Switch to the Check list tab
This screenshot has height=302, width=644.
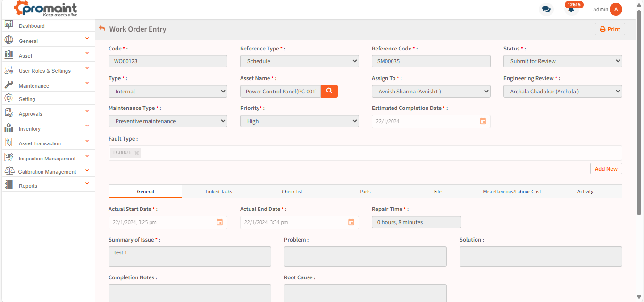pyautogui.click(x=292, y=192)
